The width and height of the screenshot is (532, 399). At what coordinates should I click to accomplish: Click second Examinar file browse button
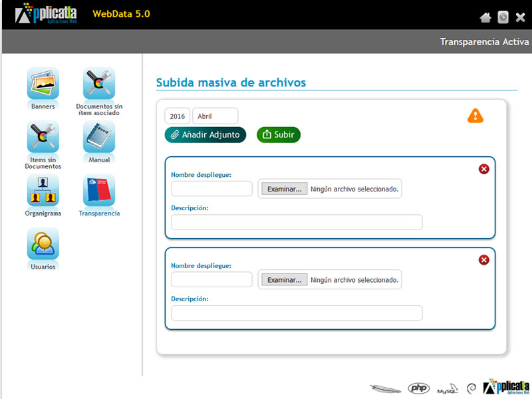[x=284, y=280]
